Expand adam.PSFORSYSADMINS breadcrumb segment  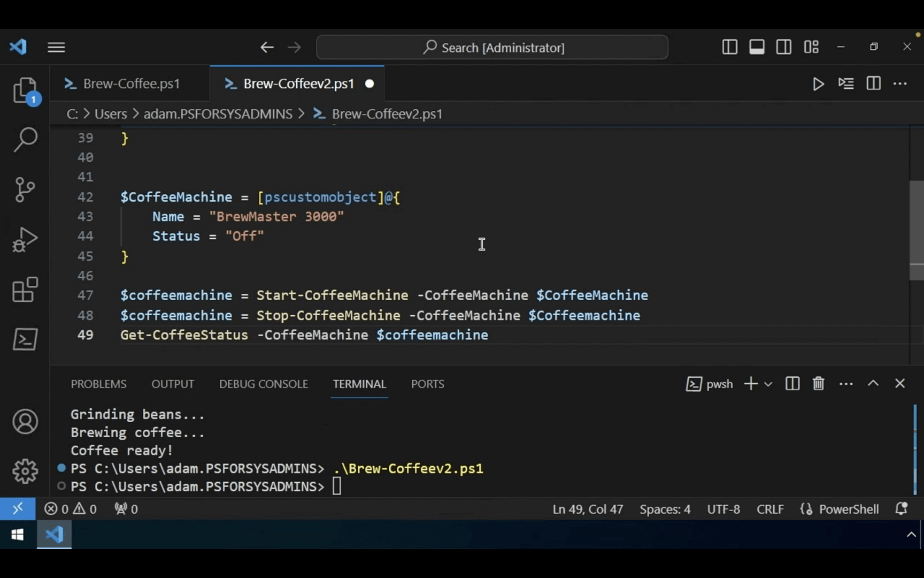(218, 114)
